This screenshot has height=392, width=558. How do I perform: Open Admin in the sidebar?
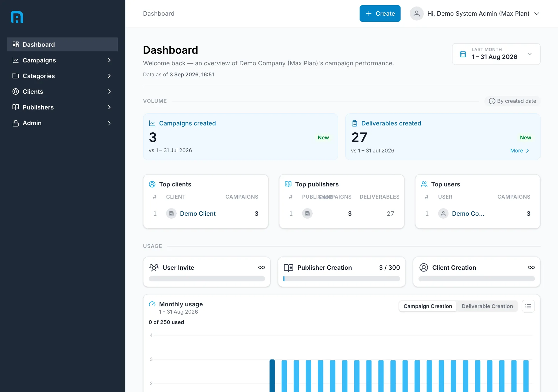point(62,123)
